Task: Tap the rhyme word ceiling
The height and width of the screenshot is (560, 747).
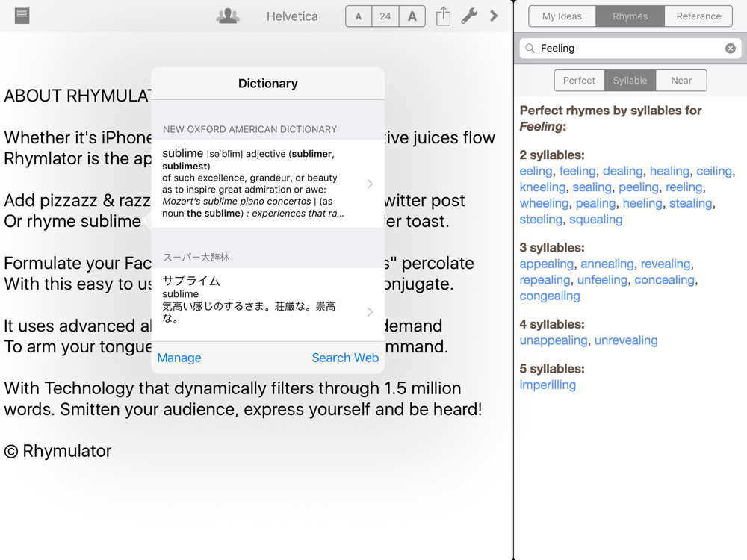Action: (x=714, y=172)
